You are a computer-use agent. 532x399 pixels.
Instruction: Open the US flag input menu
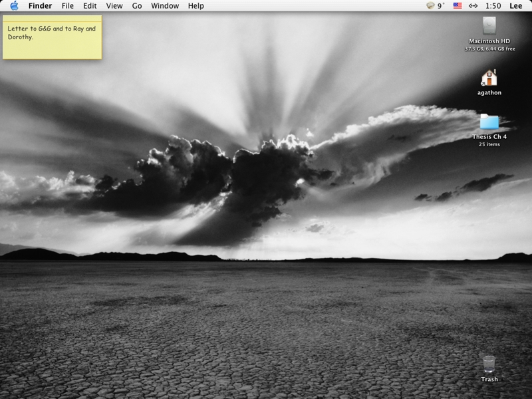click(458, 6)
